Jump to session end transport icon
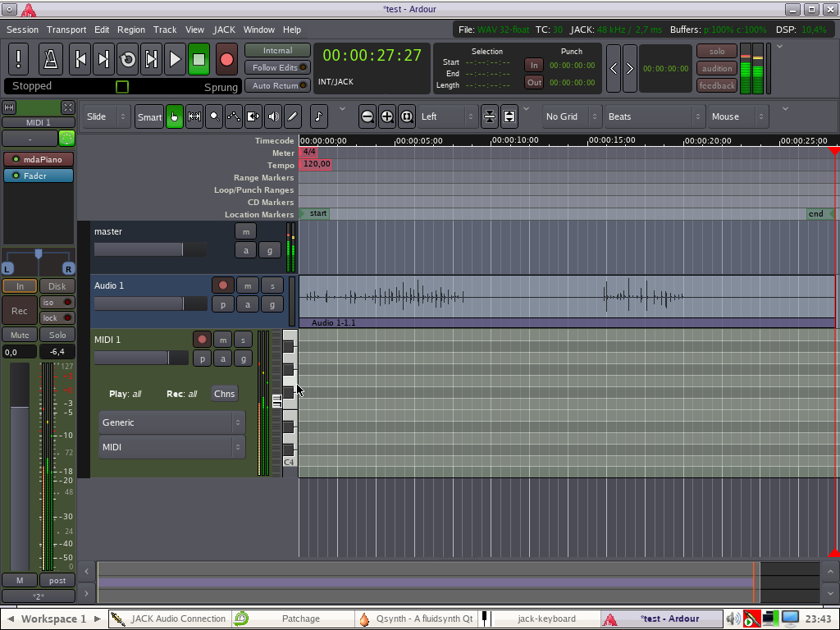 tap(104, 59)
